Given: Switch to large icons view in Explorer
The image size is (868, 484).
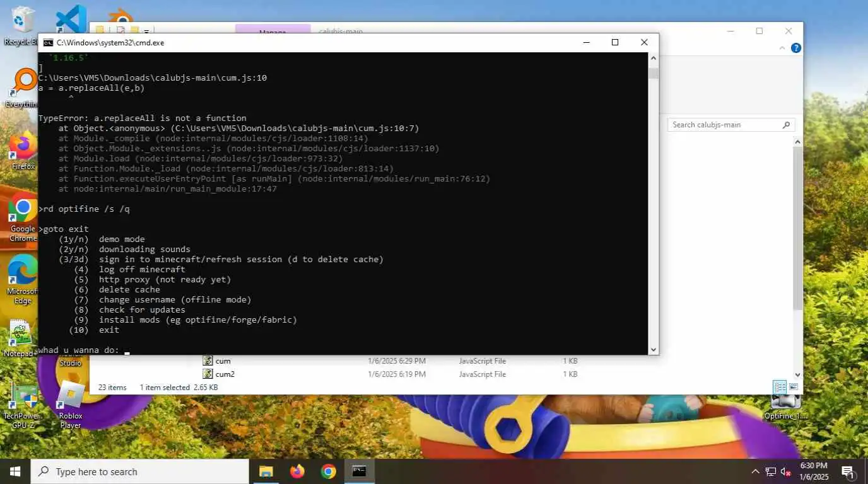Looking at the screenshot, I should tap(794, 387).
